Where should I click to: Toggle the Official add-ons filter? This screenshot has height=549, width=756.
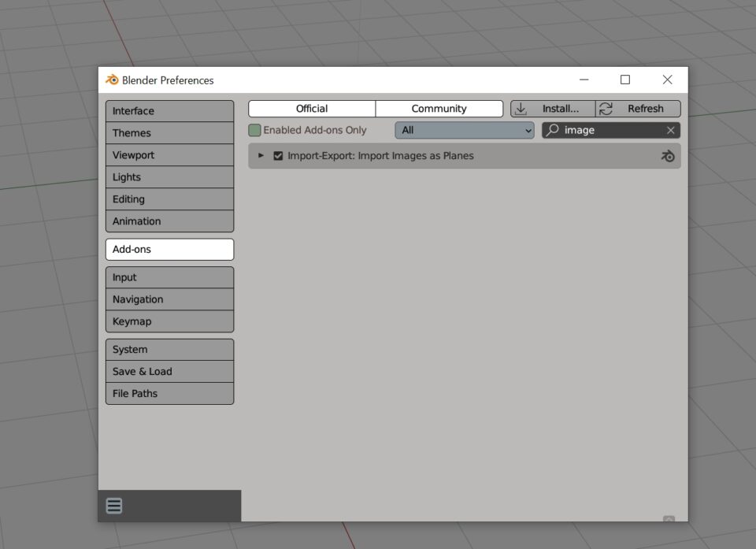click(x=312, y=109)
